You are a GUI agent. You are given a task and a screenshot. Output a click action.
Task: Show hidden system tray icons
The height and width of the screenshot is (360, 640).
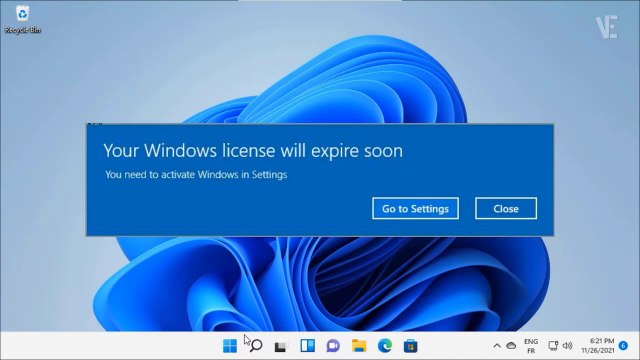coord(497,346)
